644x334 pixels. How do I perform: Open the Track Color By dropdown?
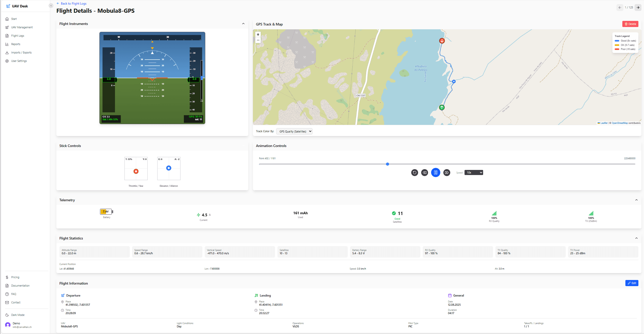click(294, 131)
